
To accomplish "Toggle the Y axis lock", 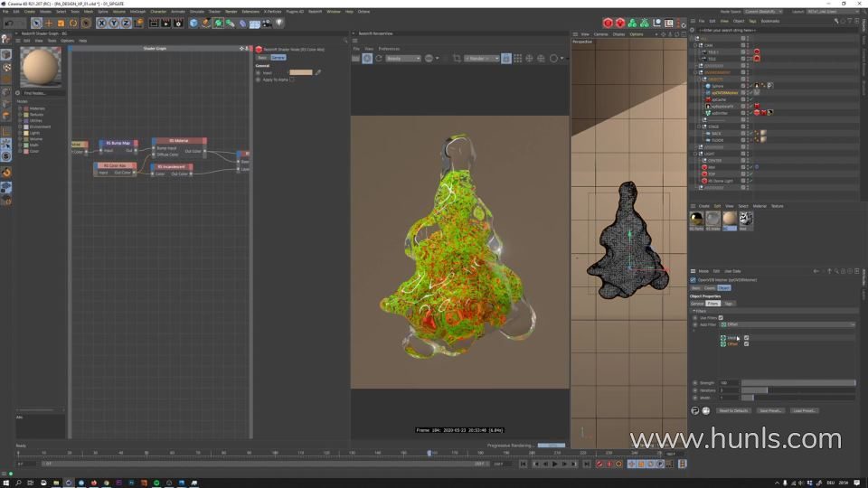I will pyautogui.click(x=114, y=23).
